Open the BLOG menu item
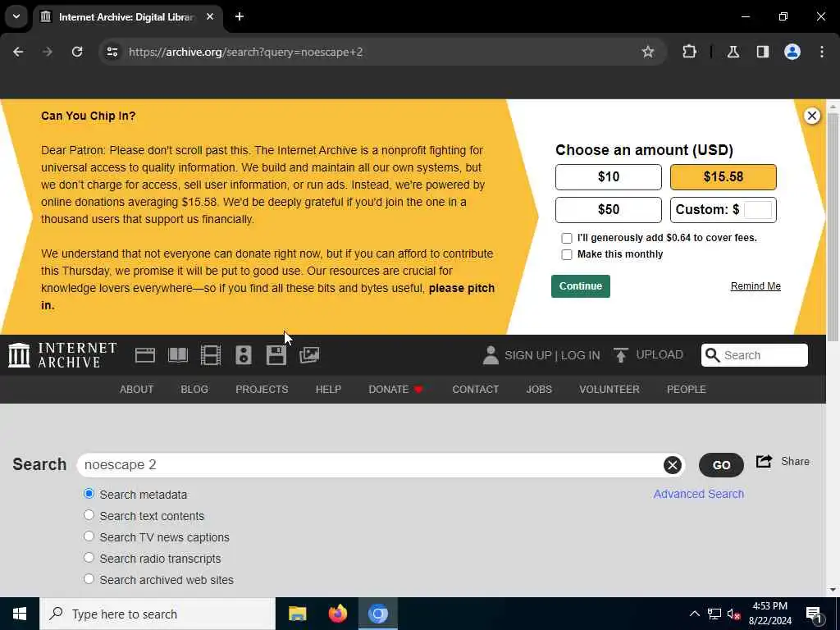 tap(194, 390)
